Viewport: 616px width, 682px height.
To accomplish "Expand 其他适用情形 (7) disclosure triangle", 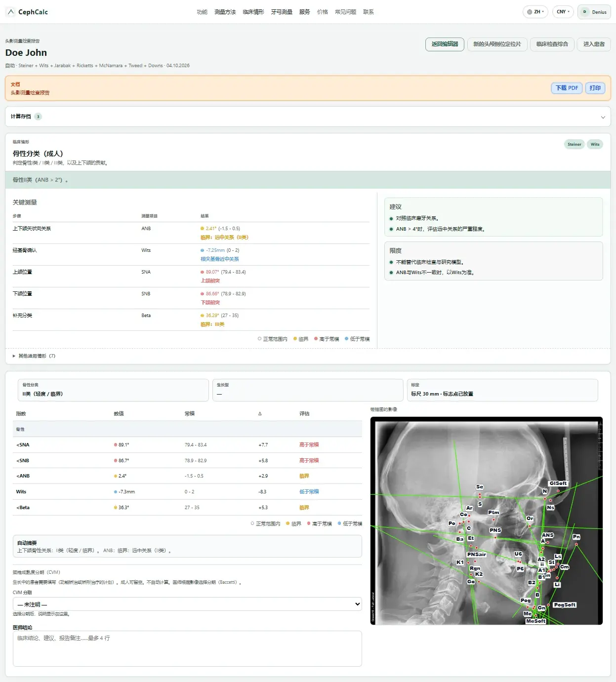I will pyautogui.click(x=14, y=356).
